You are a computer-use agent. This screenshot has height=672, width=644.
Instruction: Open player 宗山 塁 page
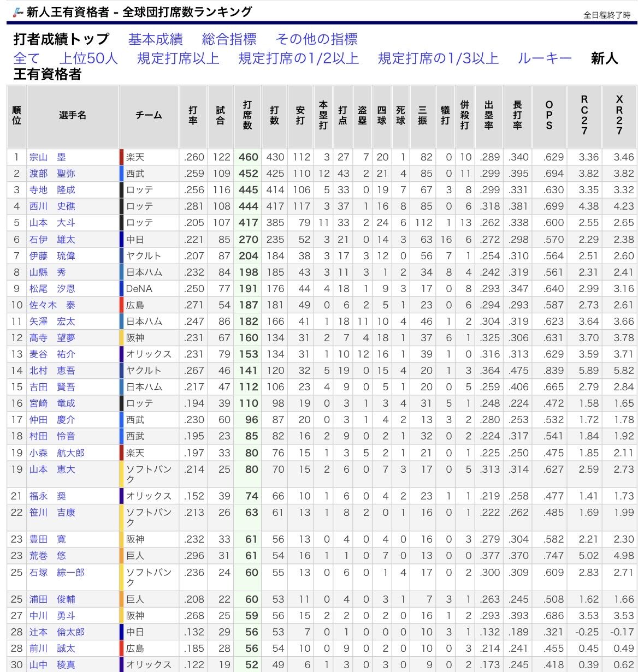[x=48, y=157]
